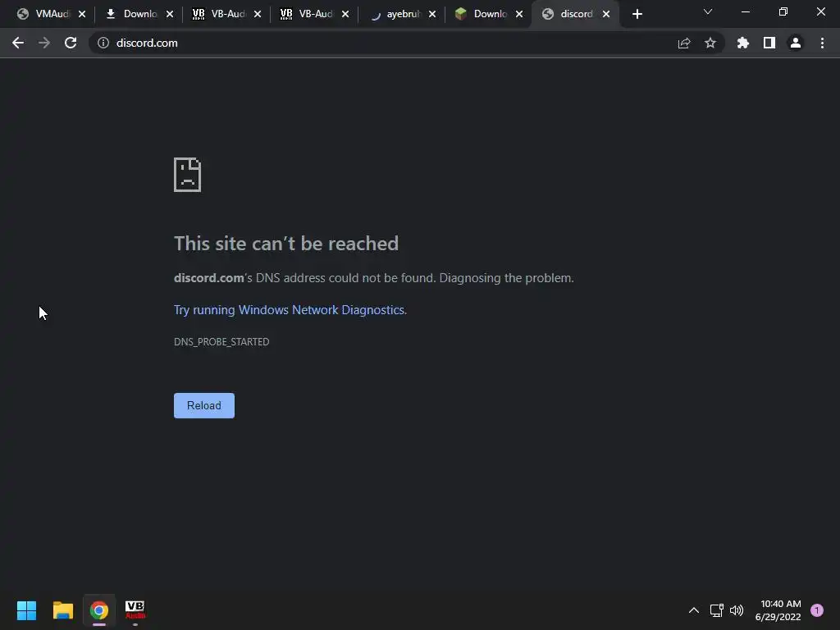Open the Extensions puzzle icon
The width and height of the screenshot is (840, 630).
coord(743,43)
